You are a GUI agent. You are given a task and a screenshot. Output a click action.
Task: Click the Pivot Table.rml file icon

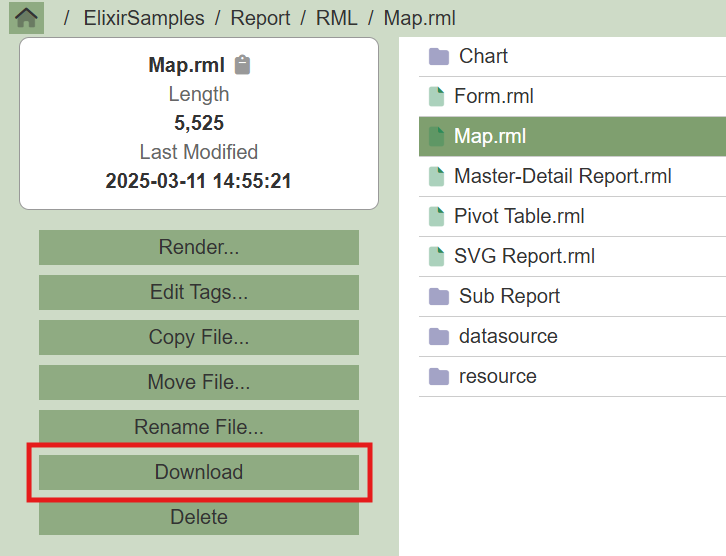click(436, 216)
